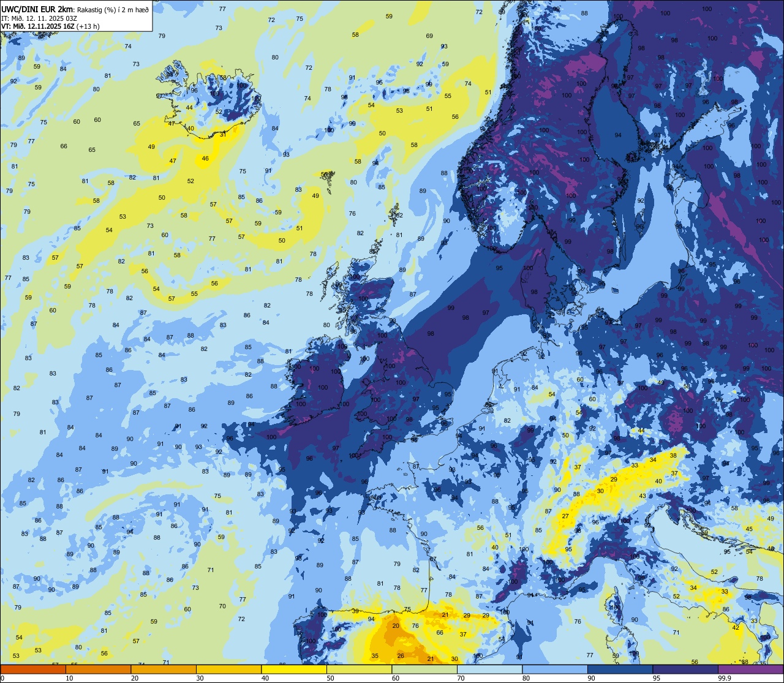Click the '42' value over southern Italy

[736, 627]
